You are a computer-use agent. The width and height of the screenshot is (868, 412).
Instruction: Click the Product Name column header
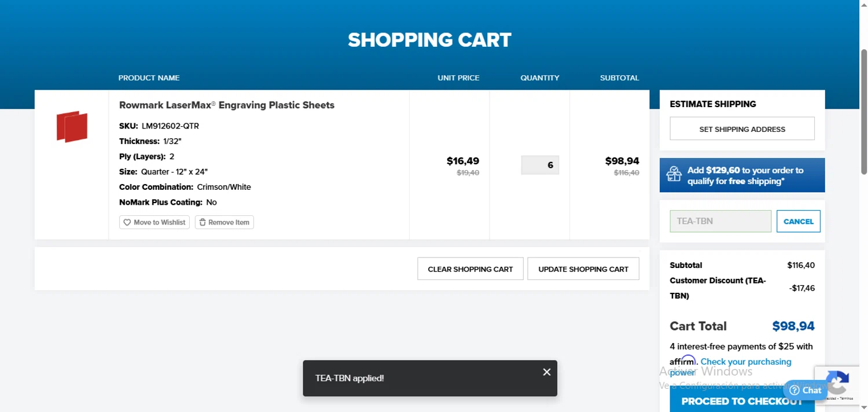[149, 78]
